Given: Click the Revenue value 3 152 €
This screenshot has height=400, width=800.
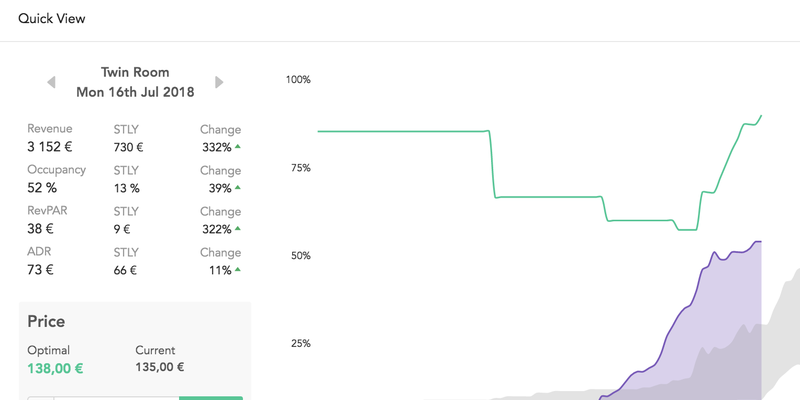Looking at the screenshot, I should 49,147.
